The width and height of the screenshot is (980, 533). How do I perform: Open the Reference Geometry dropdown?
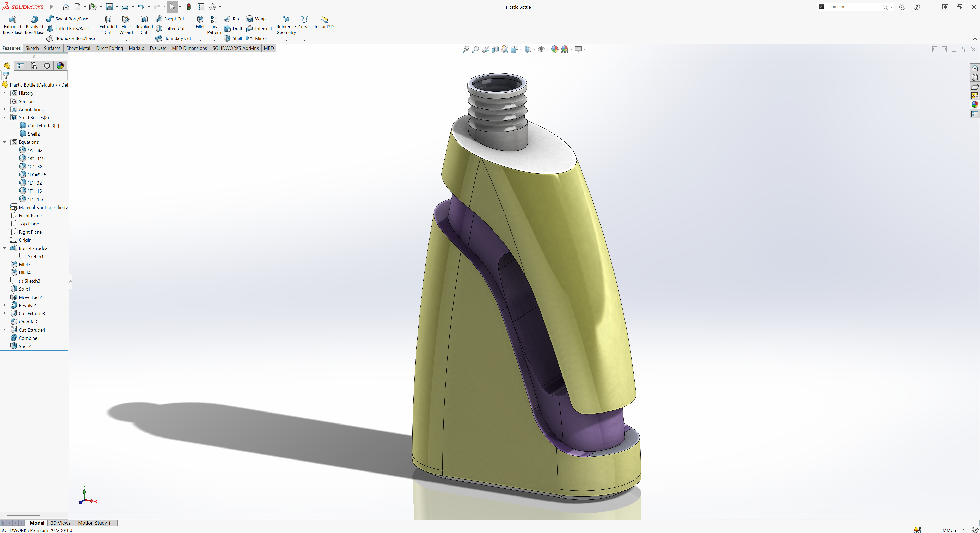pyautogui.click(x=286, y=40)
